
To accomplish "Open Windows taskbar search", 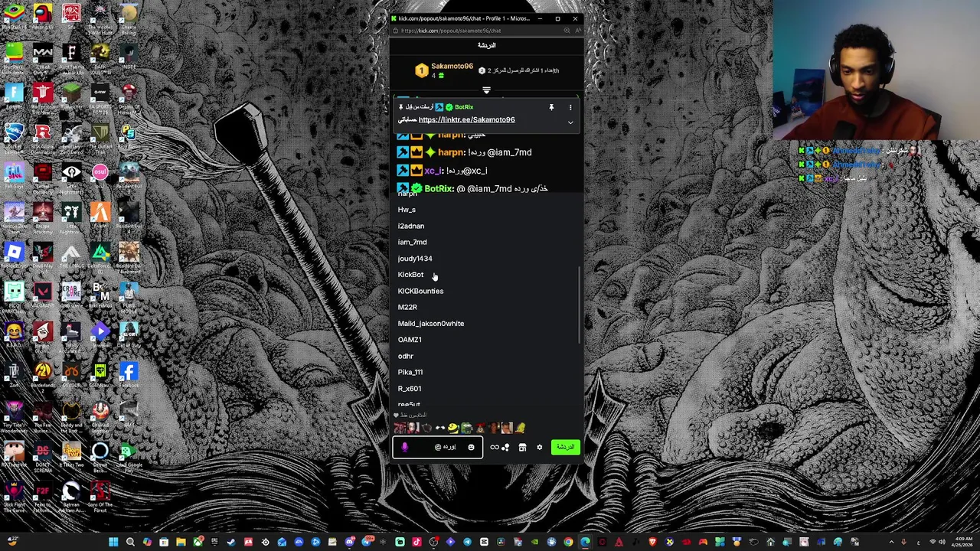I will (130, 543).
